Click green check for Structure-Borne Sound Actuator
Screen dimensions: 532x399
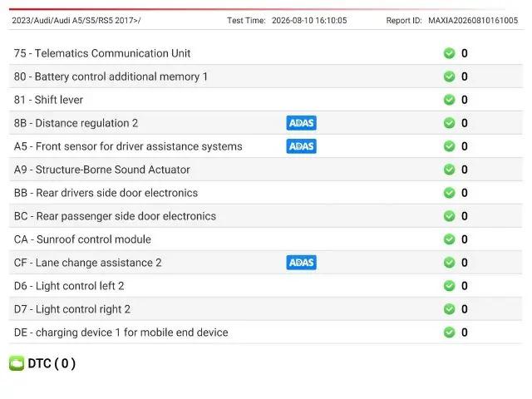pyautogui.click(x=449, y=170)
